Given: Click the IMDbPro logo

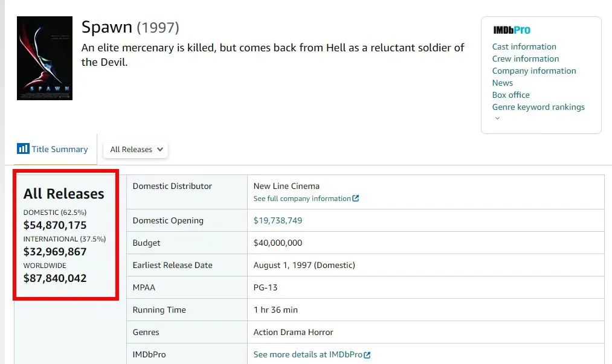Looking at the screenshot, I should pos(511,30).
